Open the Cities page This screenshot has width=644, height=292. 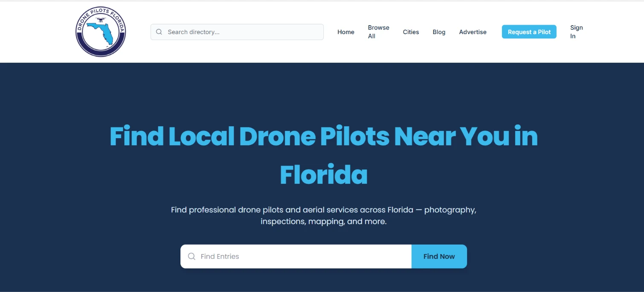tap(411, 32)
